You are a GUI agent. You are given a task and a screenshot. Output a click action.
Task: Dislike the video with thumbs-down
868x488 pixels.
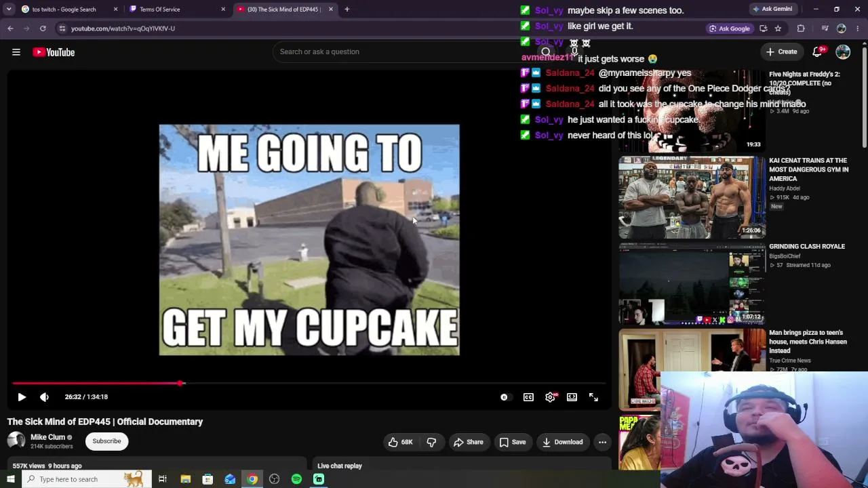tap(431, 442)
